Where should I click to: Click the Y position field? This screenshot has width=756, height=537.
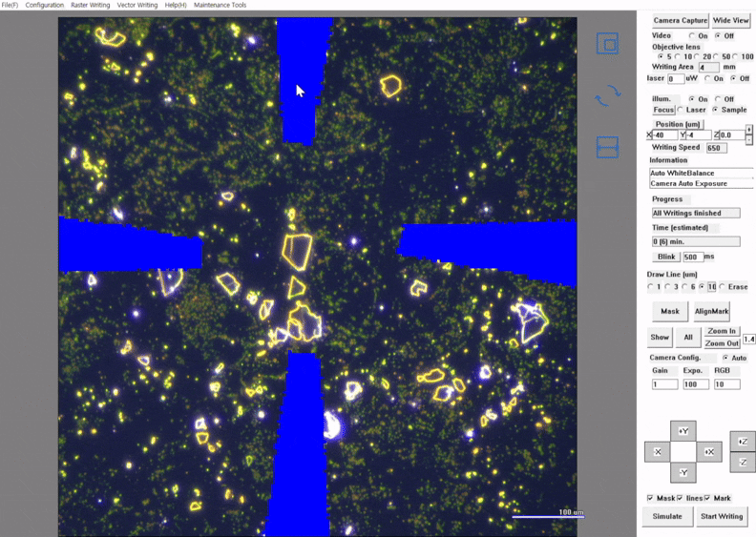(x=699, y=135)
